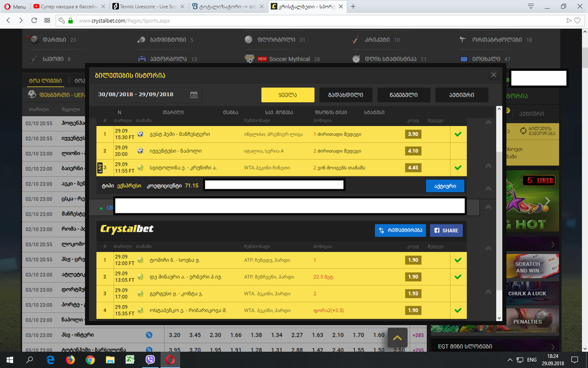Switch to the Tennis Livescore tab
Screen dimensions: 588x368
[x=149, y=6]
